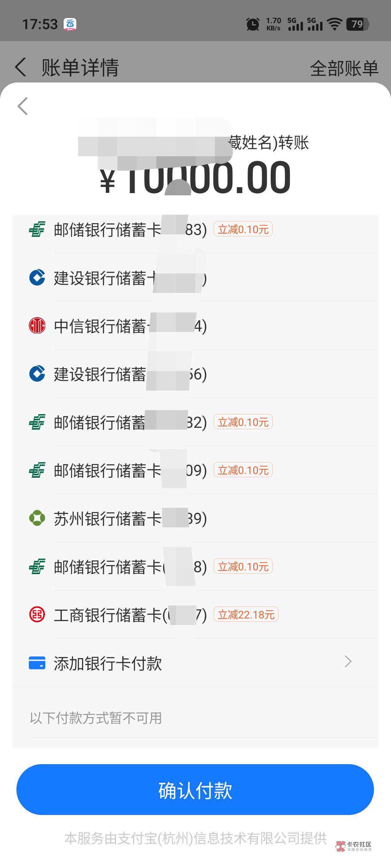Tap the back arrow beside 账单详情
This screenshot has width=391, height=868.
coord(20,67)
